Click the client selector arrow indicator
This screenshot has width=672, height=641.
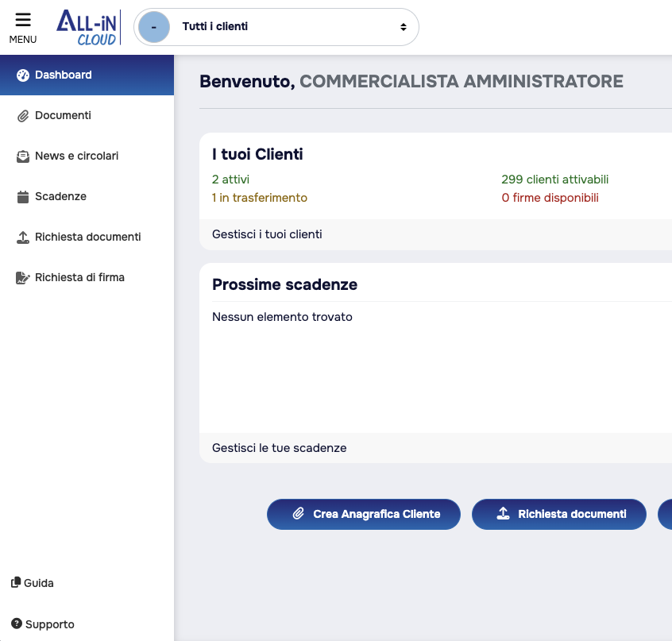(x=404, y=27)
